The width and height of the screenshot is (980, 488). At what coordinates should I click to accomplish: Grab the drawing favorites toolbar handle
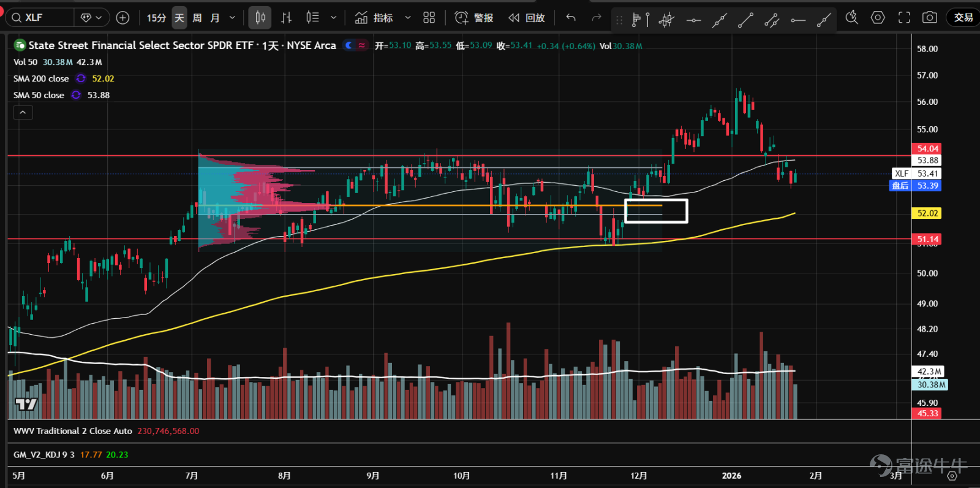point(619,20)
